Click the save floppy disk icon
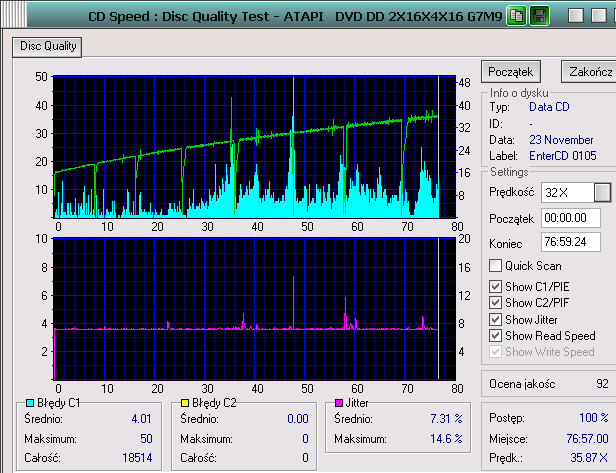 [x=539, y=16]
